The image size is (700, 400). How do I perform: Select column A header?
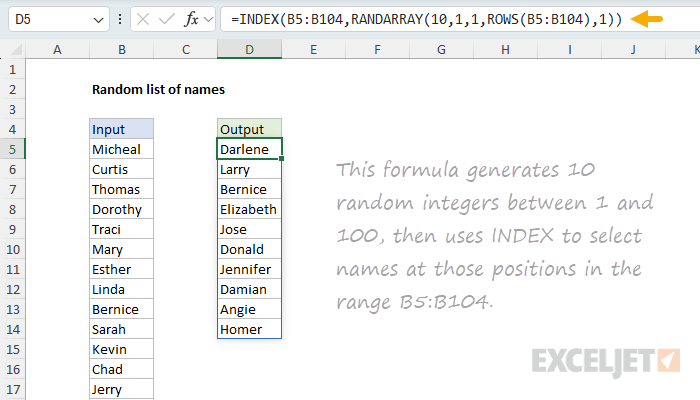[57, 50]
